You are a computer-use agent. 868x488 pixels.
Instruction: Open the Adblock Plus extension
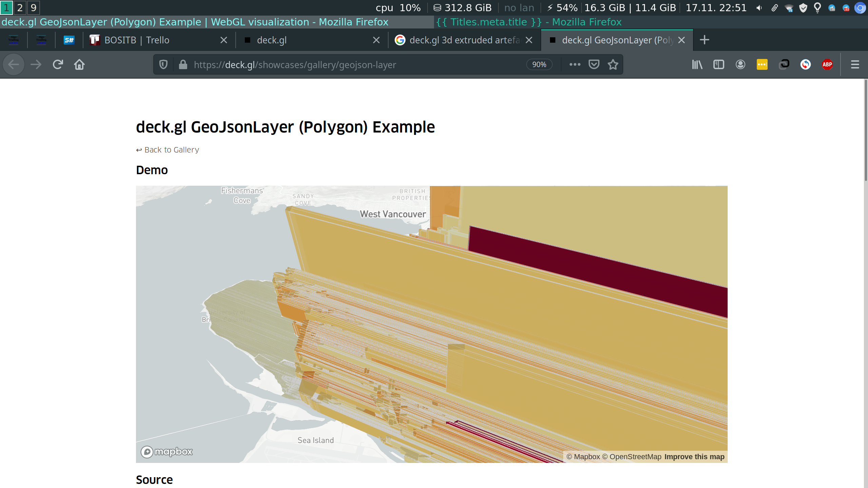827,64
